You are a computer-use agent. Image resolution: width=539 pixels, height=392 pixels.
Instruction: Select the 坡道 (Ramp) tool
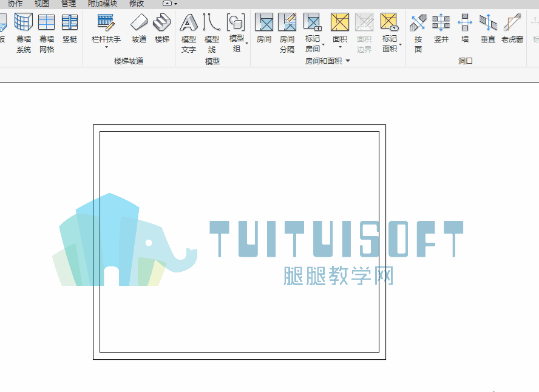click(x=139, y=28)
